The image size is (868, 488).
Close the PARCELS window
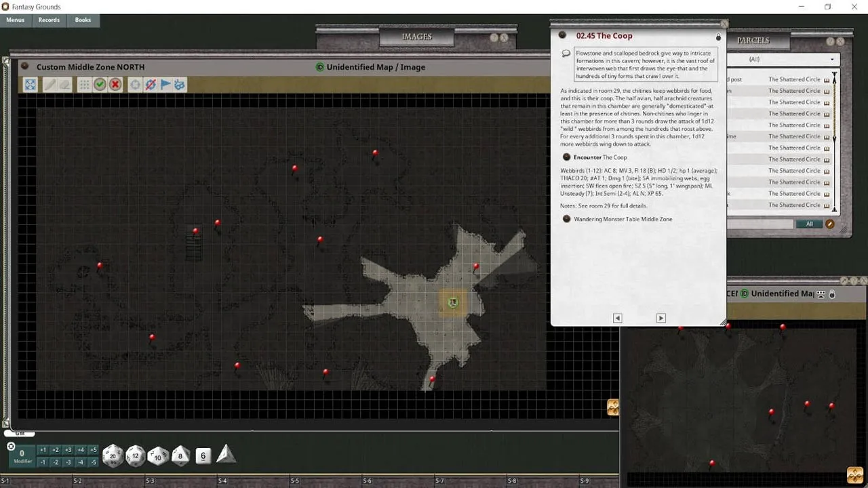coord(841,41)
